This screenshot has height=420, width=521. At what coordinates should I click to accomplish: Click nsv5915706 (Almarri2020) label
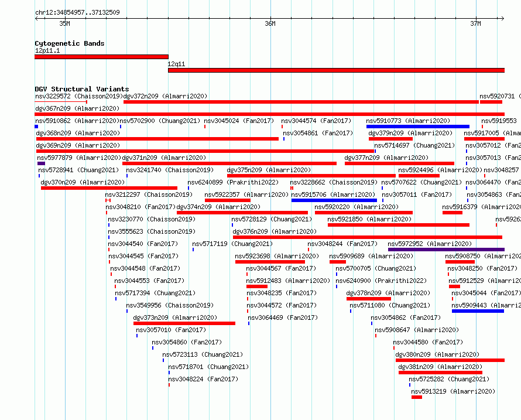pyautogui.click(x=333, y=194)
